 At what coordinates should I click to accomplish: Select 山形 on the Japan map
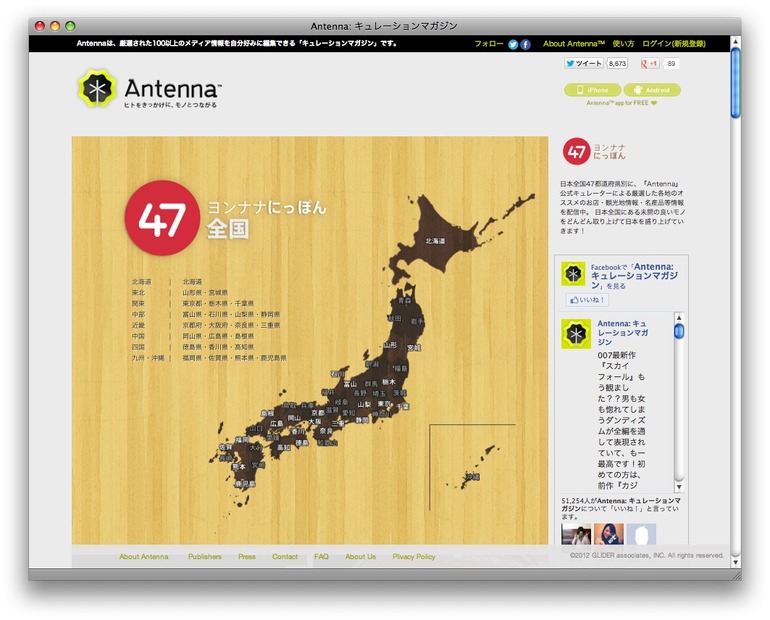point(390,345)
